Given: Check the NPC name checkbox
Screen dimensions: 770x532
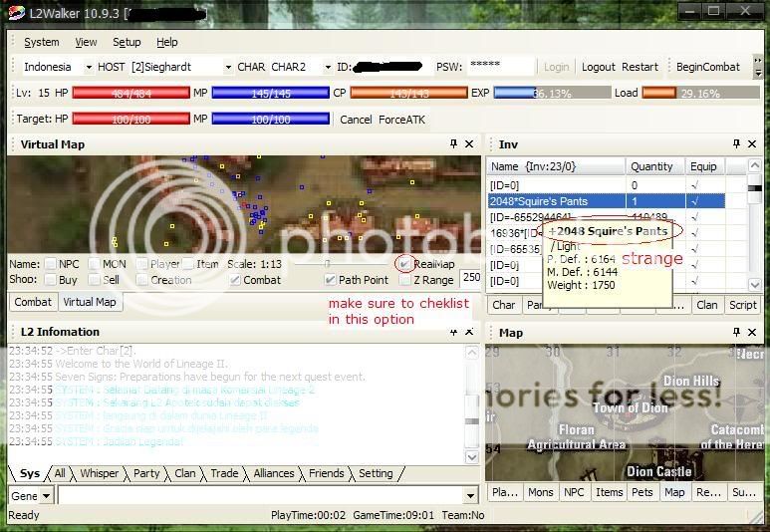Looking at the screenshot, I should pos(50,264).
